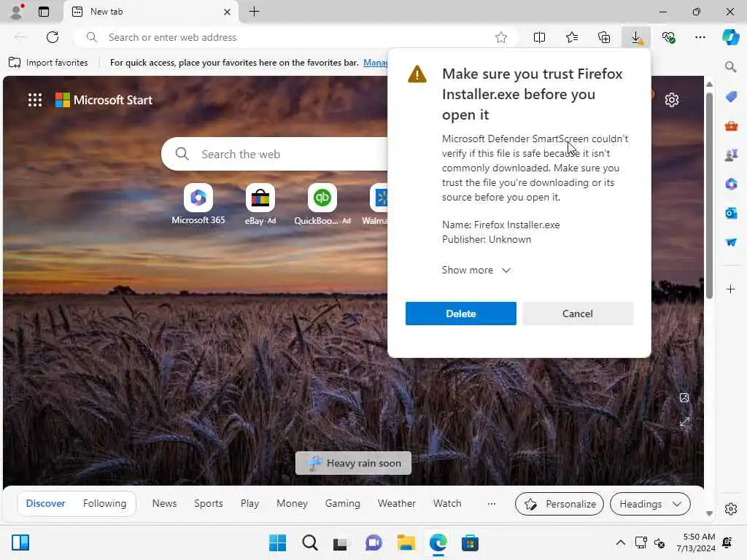Viewport: 747px width, 560px height.
Task: Open QuickBooks quick link tile
Action: (x=322, y=204)
